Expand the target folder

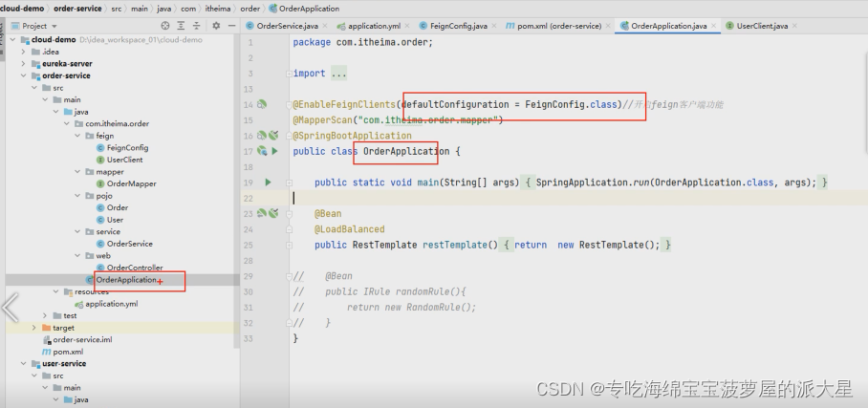pos(33,328)
